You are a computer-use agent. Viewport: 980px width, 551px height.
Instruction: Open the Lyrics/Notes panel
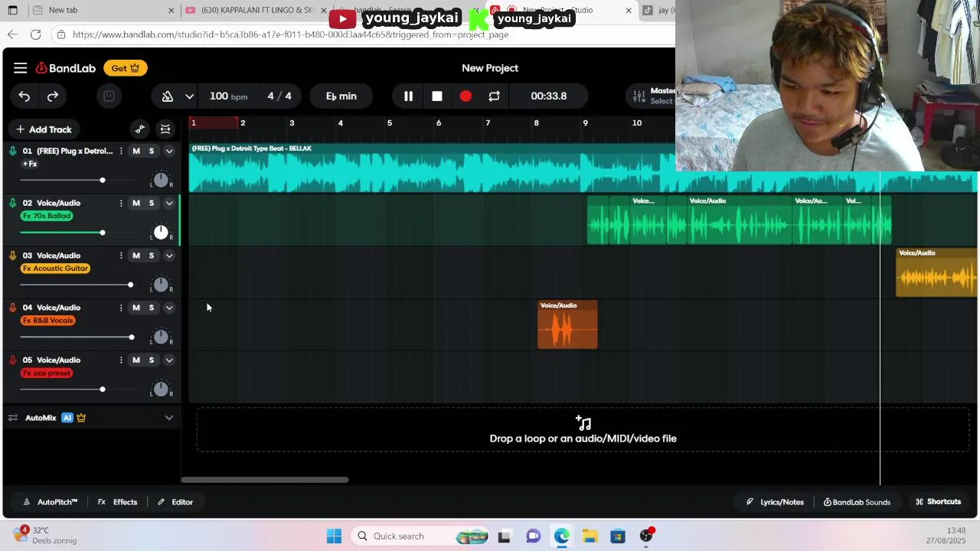pyautogui.click(x=775, y=502)
